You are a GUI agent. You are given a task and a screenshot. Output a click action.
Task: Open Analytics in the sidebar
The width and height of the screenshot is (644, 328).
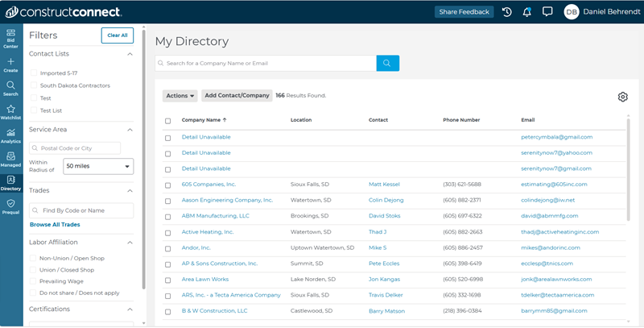(10, 135)
